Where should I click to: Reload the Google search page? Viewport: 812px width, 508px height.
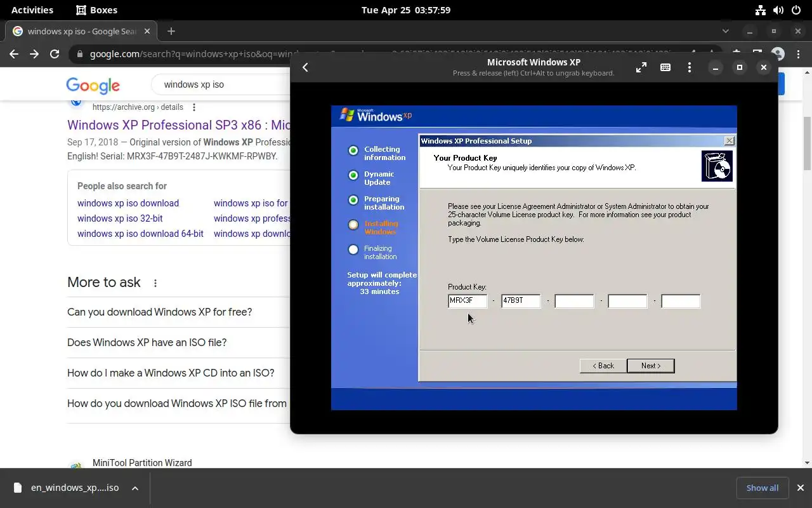[55, 54]
